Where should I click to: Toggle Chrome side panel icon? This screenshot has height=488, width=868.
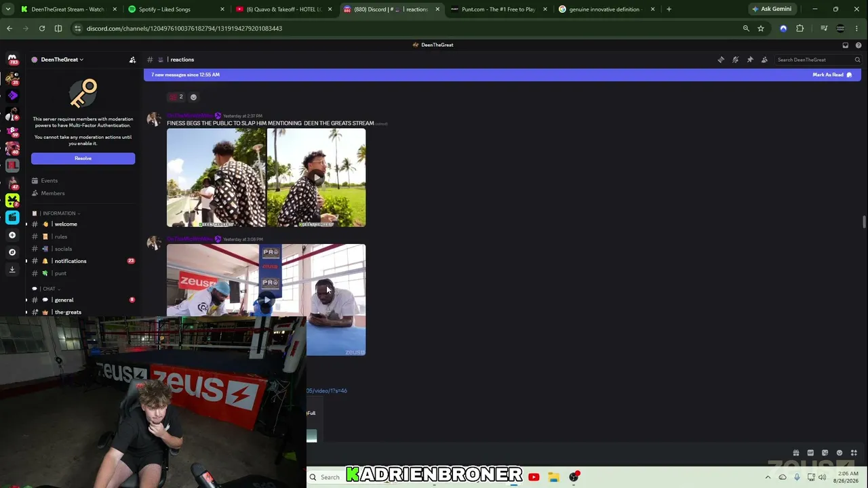tap(58, 28)
